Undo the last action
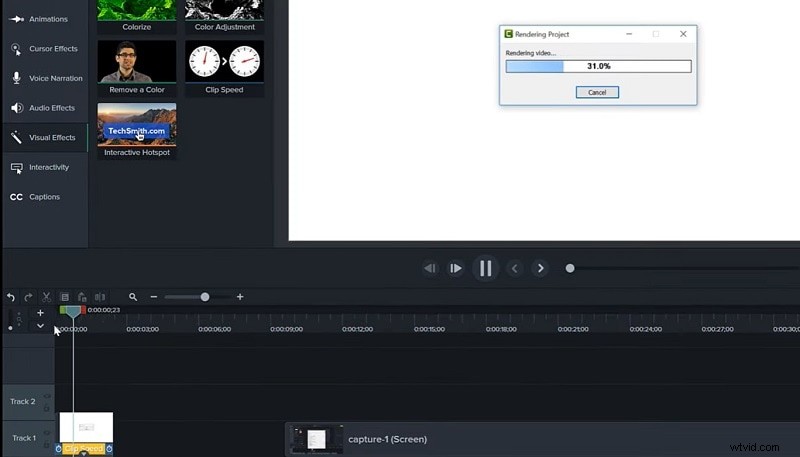The width and height of the screenshot is (800, 457). [x=11, y=297]
